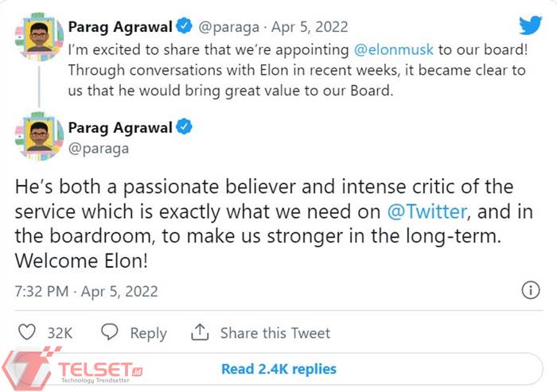Click the Apr 5, 2022 date in header
This screenshot has height=392, width=557.
312,27
